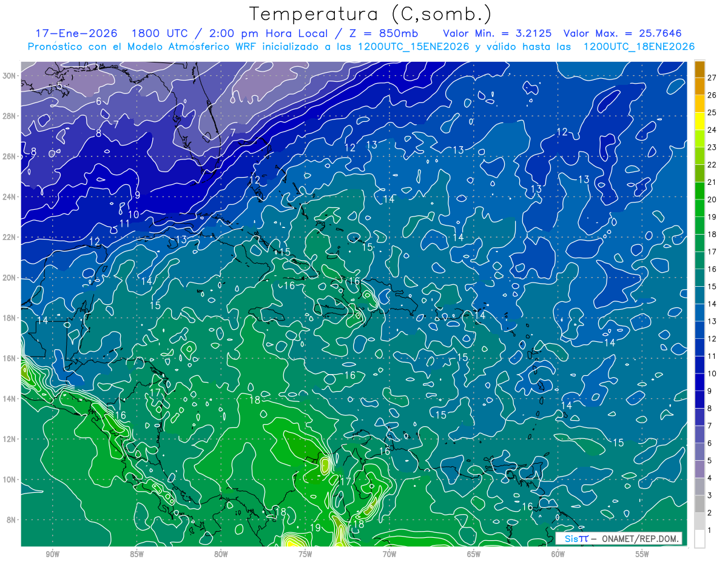Click the "SisTT" logo text
The width and height of the screenshot is (728, 562).
tap(576, 538)
